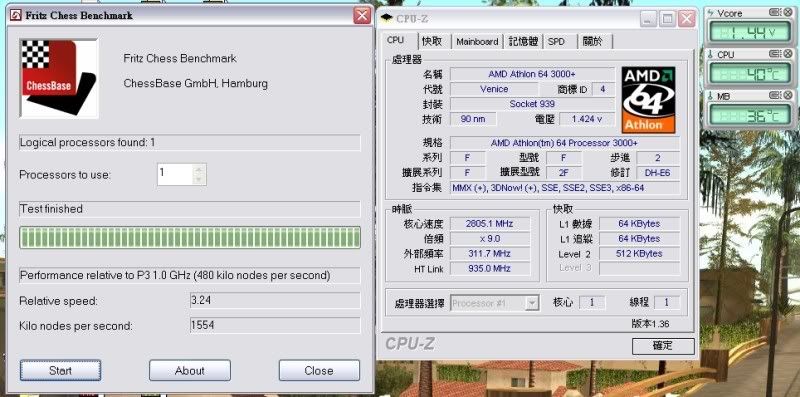This screenshot has width=800, height=397.
Task: Close the Vcore monitor widget
Action: 788,13
